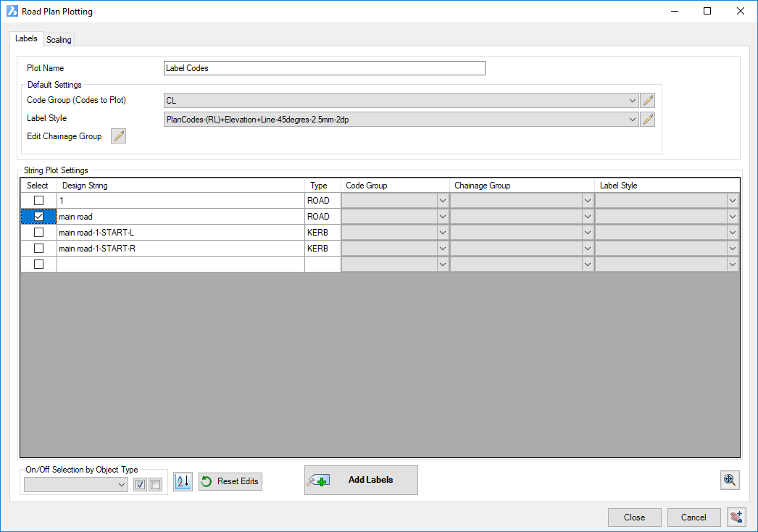Click the A-Z sort icon
Screen dimensions: 758x532
[x=183, y=481]
